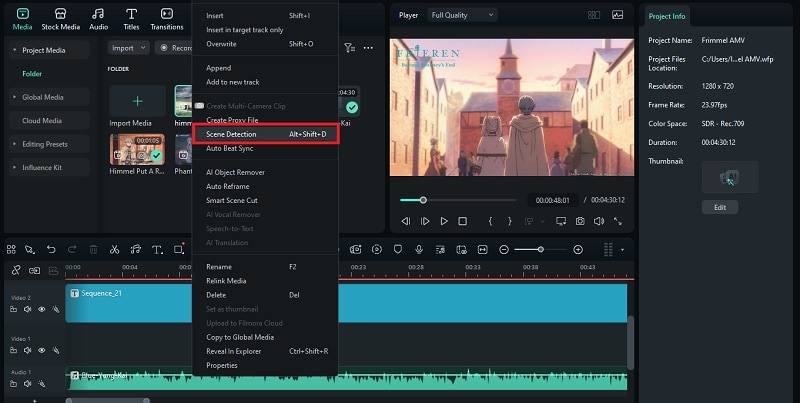The image size is (800, 403).
Task: Undo the last timeline action
Action: pyautogui.click(x=51, y=249)
